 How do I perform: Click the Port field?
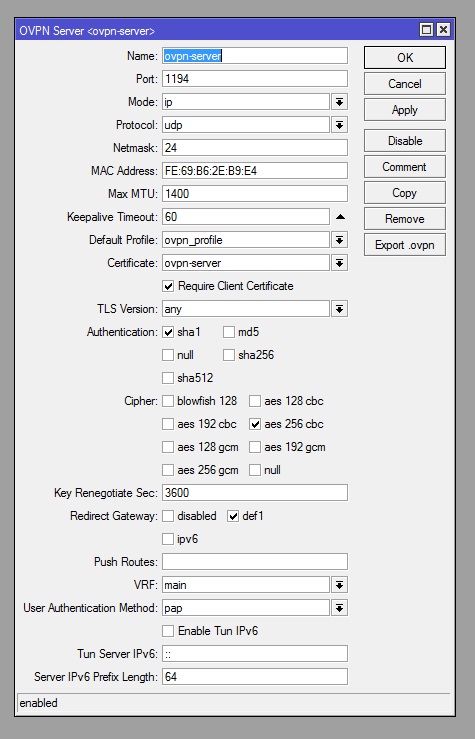tap(255, 79)
